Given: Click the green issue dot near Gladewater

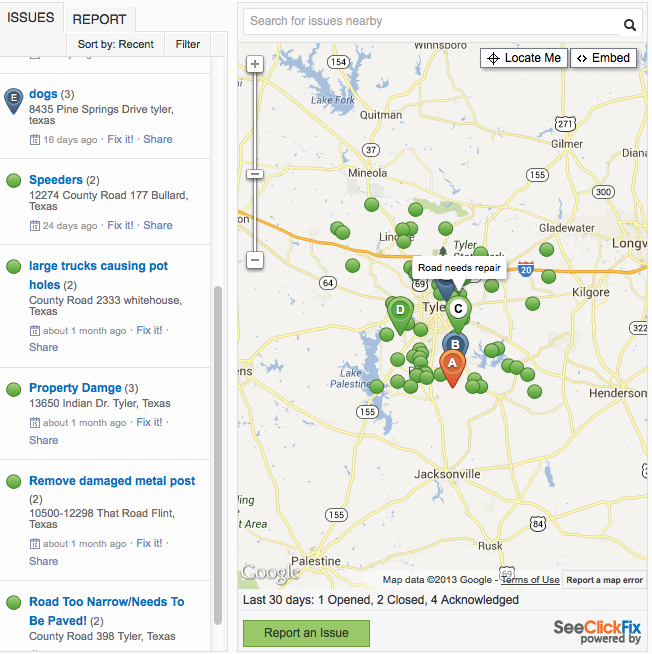Looking at the screenshot, I should (x=546, y=249).
